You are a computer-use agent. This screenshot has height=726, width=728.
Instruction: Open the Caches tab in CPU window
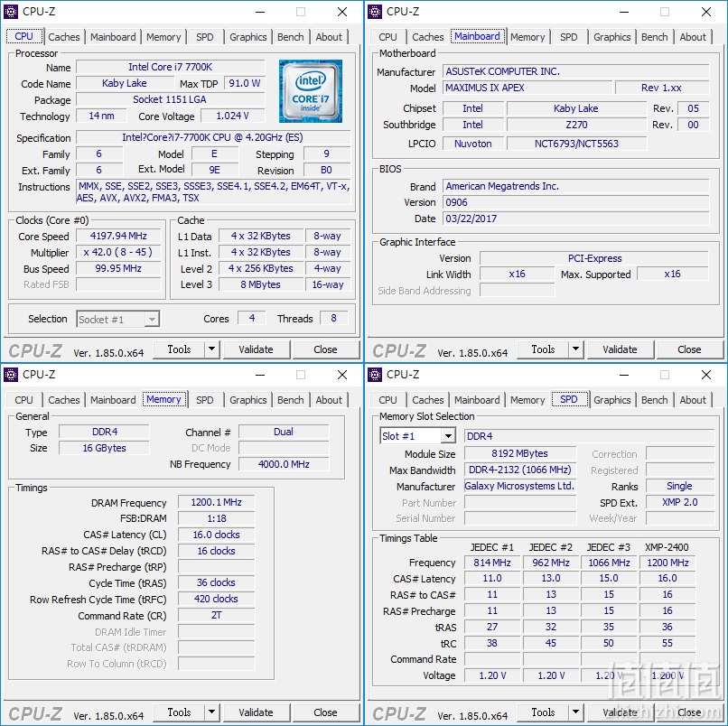(64, 37)
